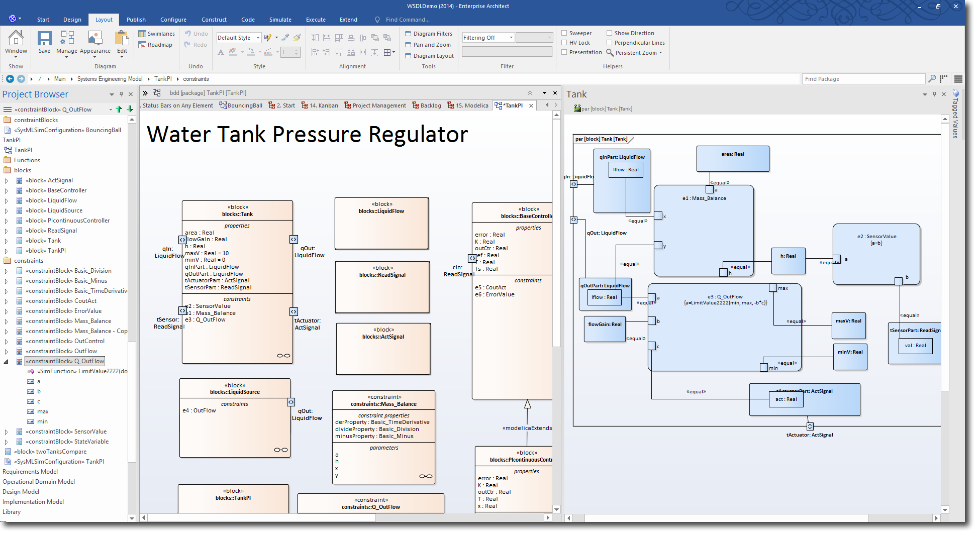Click the Manage button in Diagram group
The height and width of the screenshot is (537, 980).
point(67,43)
